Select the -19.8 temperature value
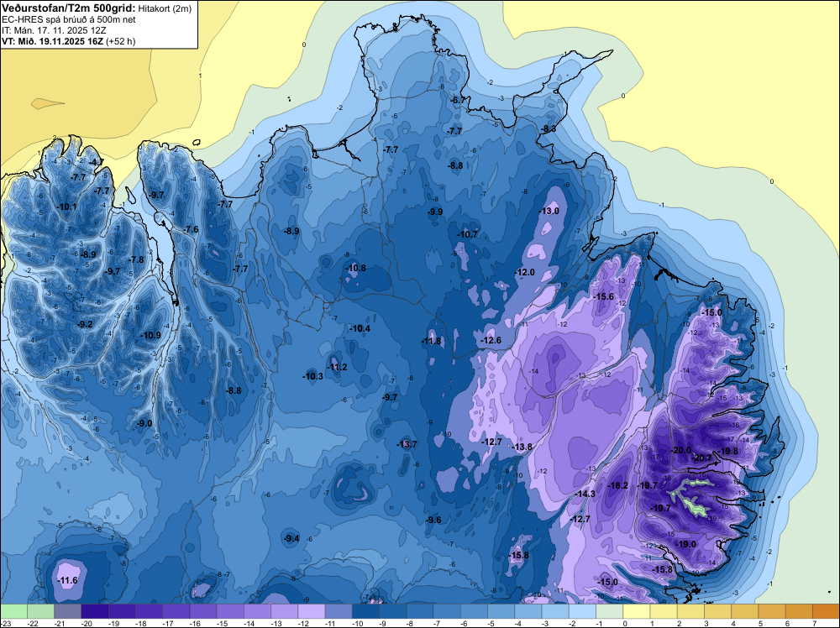The height and width of the screenshot is (628, 840). [x=728, y=452]
